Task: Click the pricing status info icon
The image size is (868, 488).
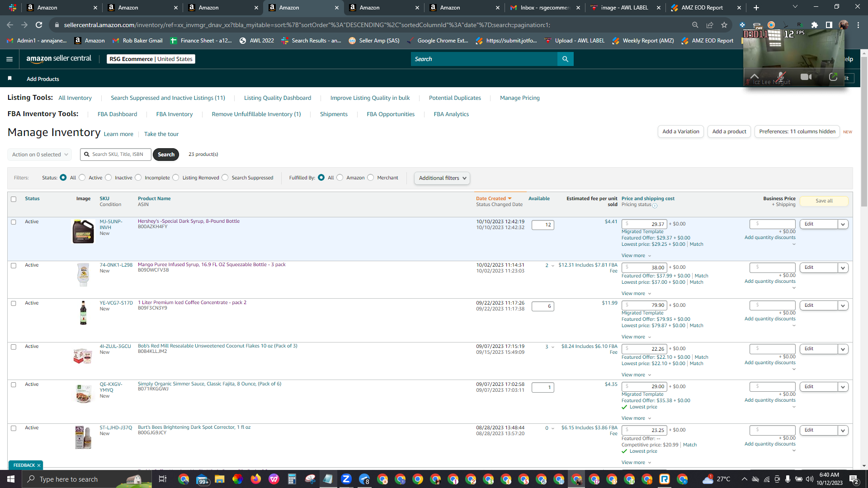Action: pos(655,206)
